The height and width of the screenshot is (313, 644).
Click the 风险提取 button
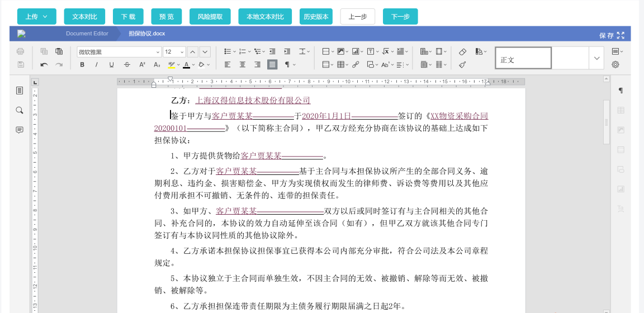point(210,17)
